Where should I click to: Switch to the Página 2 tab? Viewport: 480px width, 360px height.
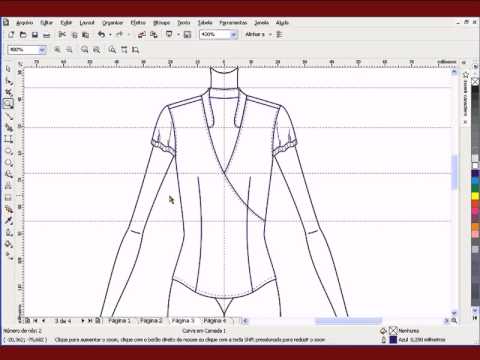tap(151, 321)
